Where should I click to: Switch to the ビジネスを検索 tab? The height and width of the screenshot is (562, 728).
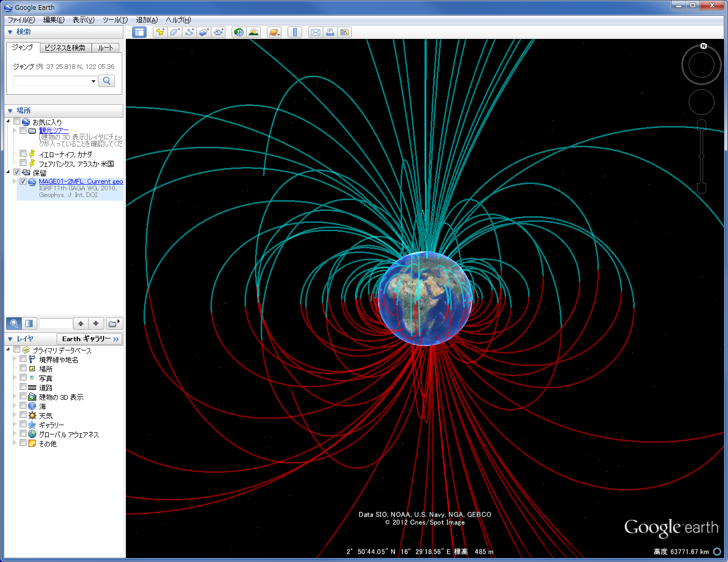pyautogui.click(x=65, y=48)
